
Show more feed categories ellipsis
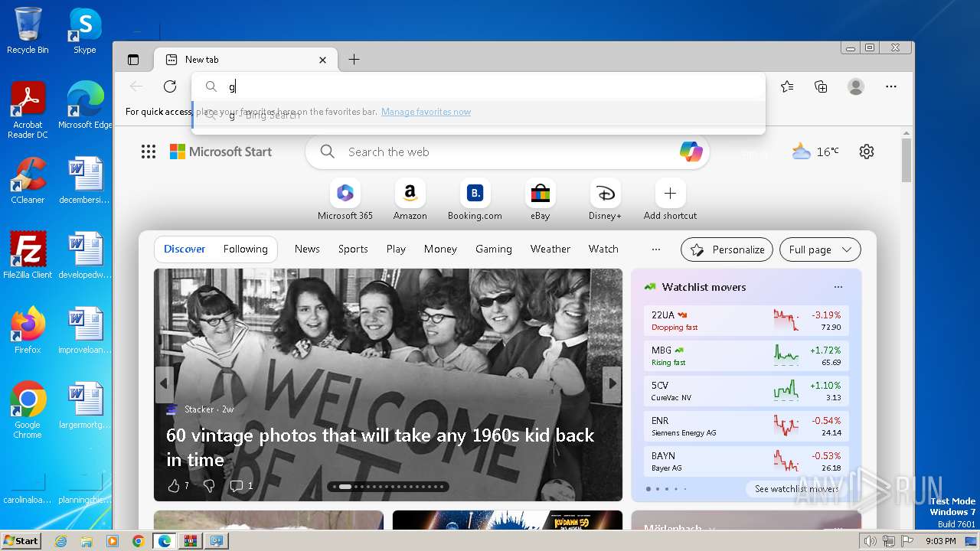[655, 249]
